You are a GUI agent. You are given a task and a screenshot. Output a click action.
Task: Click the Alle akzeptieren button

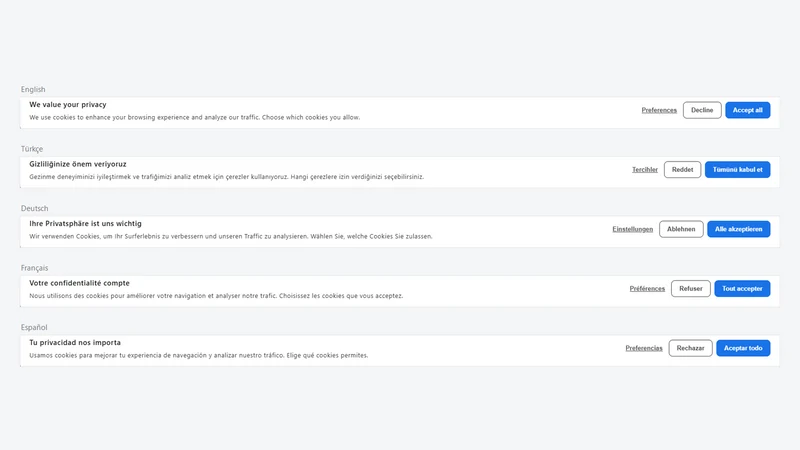click(x=738, y=229)
